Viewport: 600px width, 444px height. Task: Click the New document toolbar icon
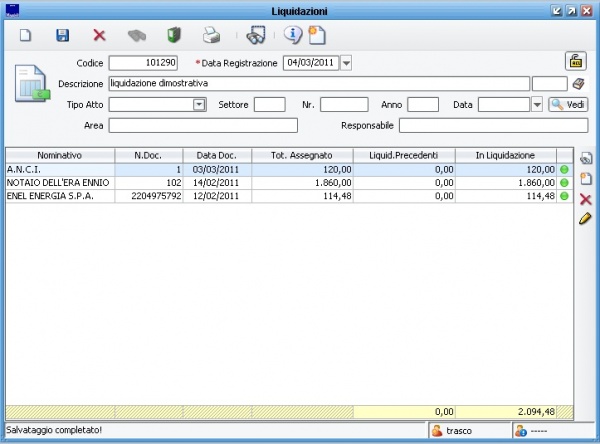(27, 35)
